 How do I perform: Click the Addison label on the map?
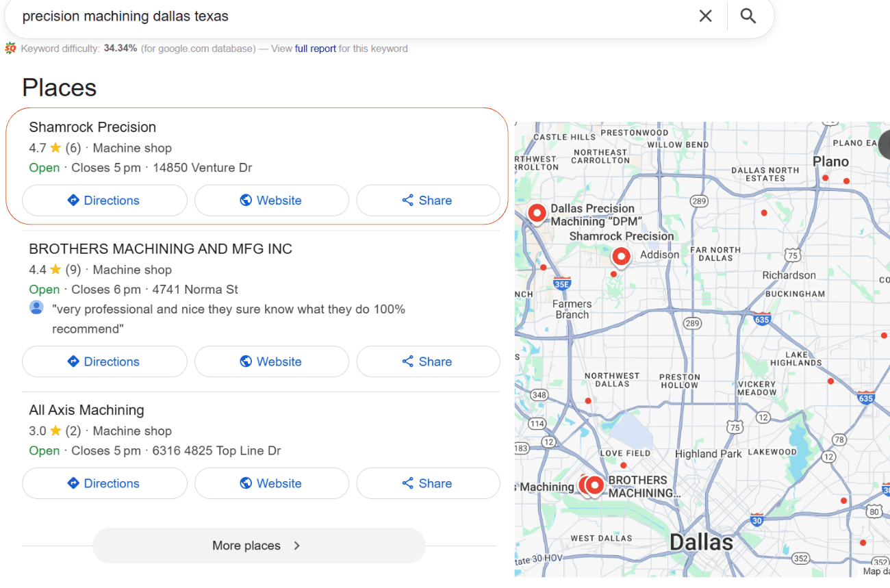pyautogui.click(x=660, y=255)
